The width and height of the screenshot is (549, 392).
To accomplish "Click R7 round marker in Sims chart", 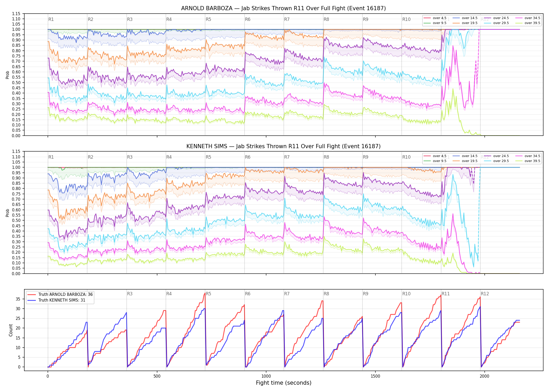I will click(x=287, y=157).
